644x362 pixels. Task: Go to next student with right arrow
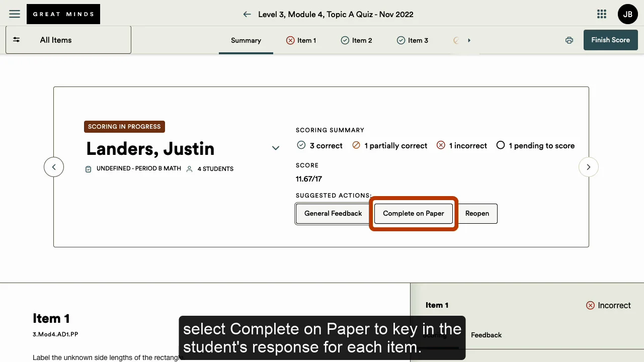589,167
